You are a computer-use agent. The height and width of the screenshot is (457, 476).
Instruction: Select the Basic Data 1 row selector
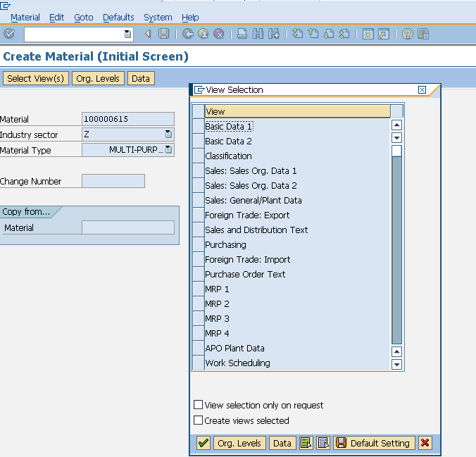coord(199,126)
